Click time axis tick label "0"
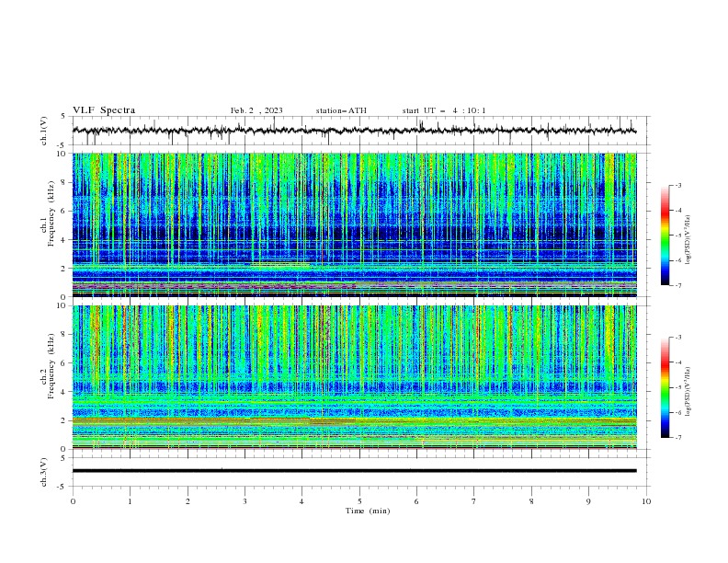 (73, 501)
